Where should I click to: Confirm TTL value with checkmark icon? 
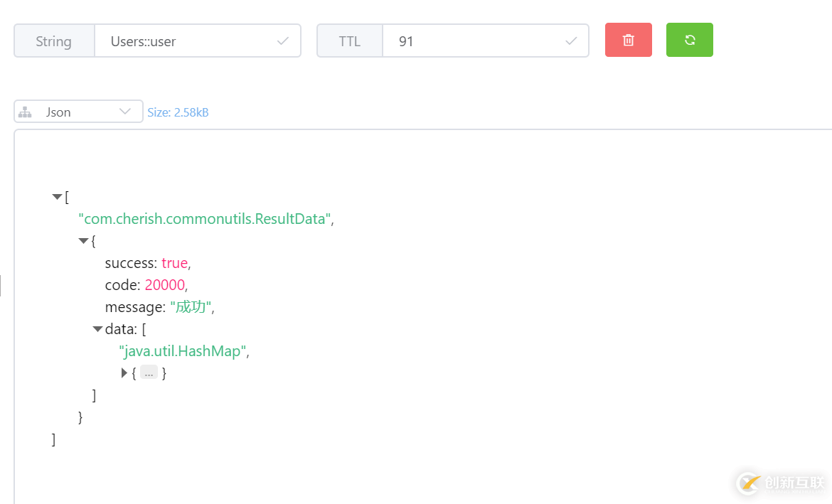point(571,41)
